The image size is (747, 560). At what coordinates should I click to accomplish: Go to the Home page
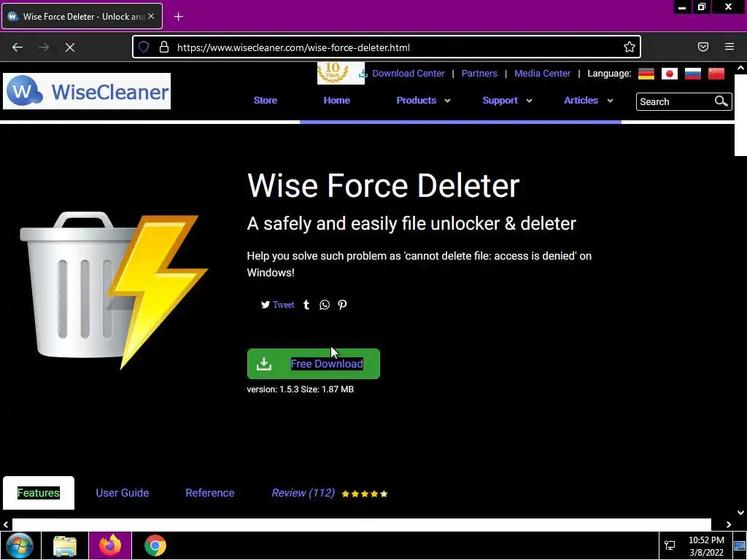click(x=336, y=101)
